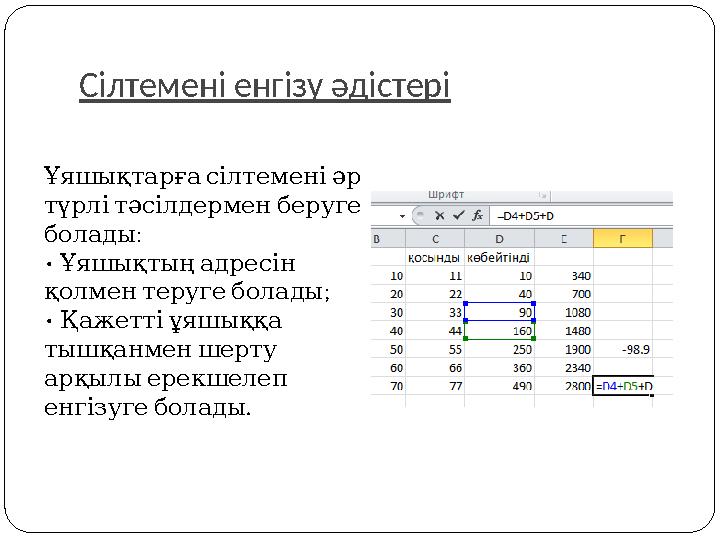The height and width of the screenshot is (540, 720).
Task: Click cell with value 55
Action: click(x=435, y=349)
